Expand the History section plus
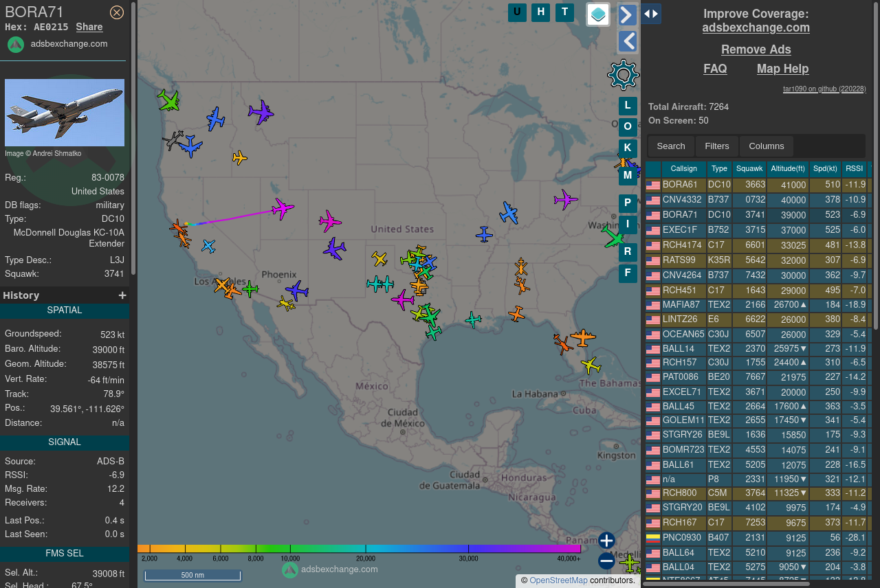The height and width of the screenshot is (588, 880). point(122,295)
